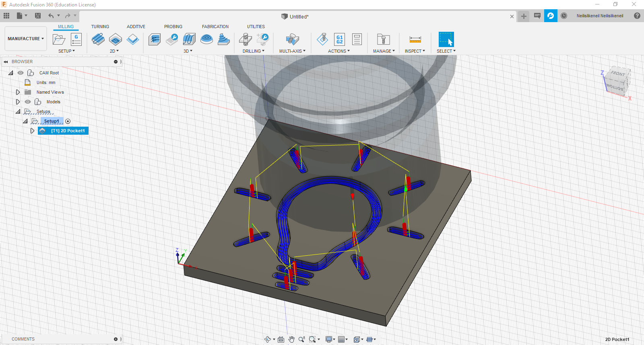The width and height of the screenshot is (644, 345).
Task: Open the Tool Library icon in Manage
Action: pyautogui.click(x=383, y=39)
